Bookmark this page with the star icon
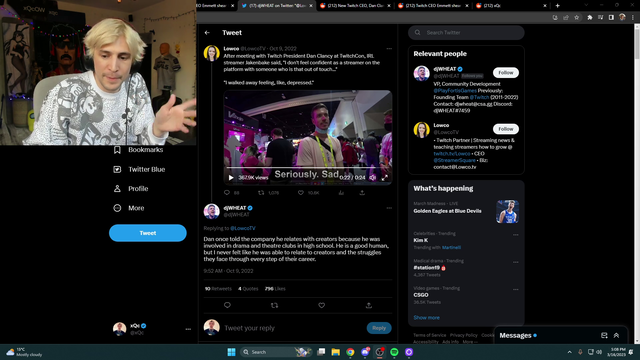This screenshot has width=640, height=360. click(x=576, y=18)
